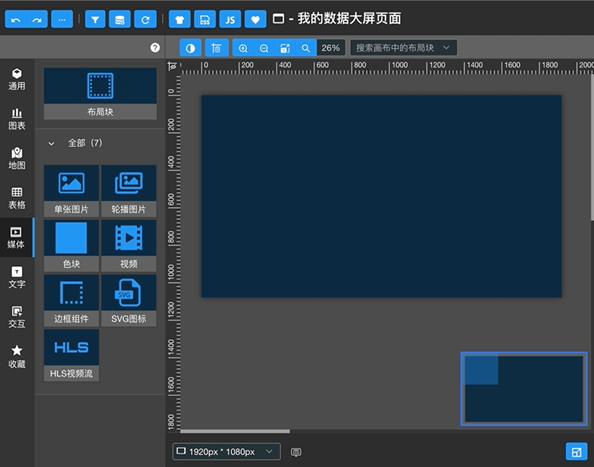Screen dimensions: 594x467
Task: Select the 单张图片 component
Action: pyautogui.click(x=71, y=191)
